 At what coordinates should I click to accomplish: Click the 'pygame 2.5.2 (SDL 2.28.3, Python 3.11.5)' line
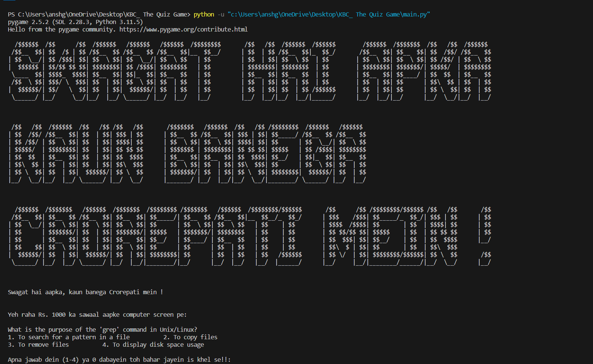(x=75, y=22)
